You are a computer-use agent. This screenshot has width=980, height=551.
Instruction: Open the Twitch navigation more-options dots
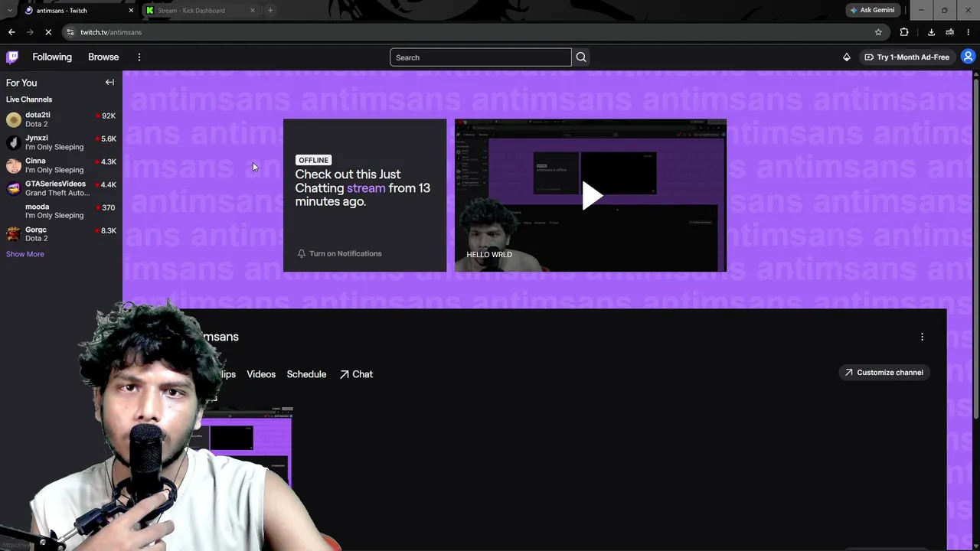pyautogui.click(x=139, y=57)
